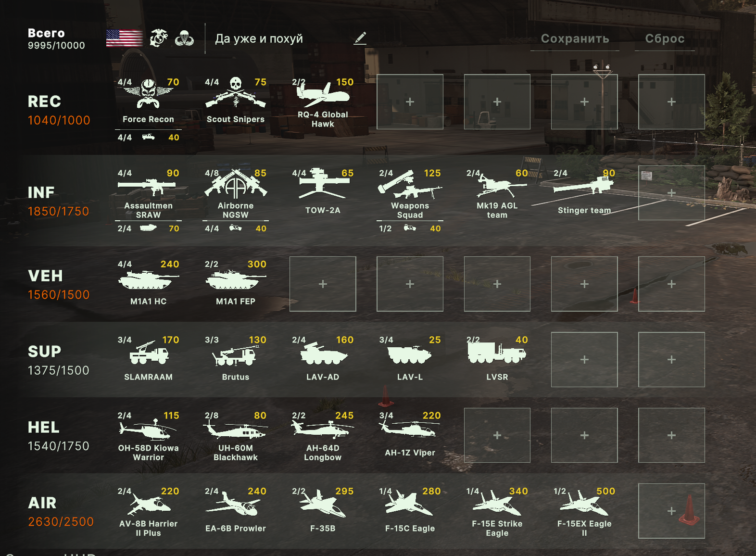Open the RQ-4 Global Hawk drone card
Screen dimensions: 756x556
(x=323, y=101)
